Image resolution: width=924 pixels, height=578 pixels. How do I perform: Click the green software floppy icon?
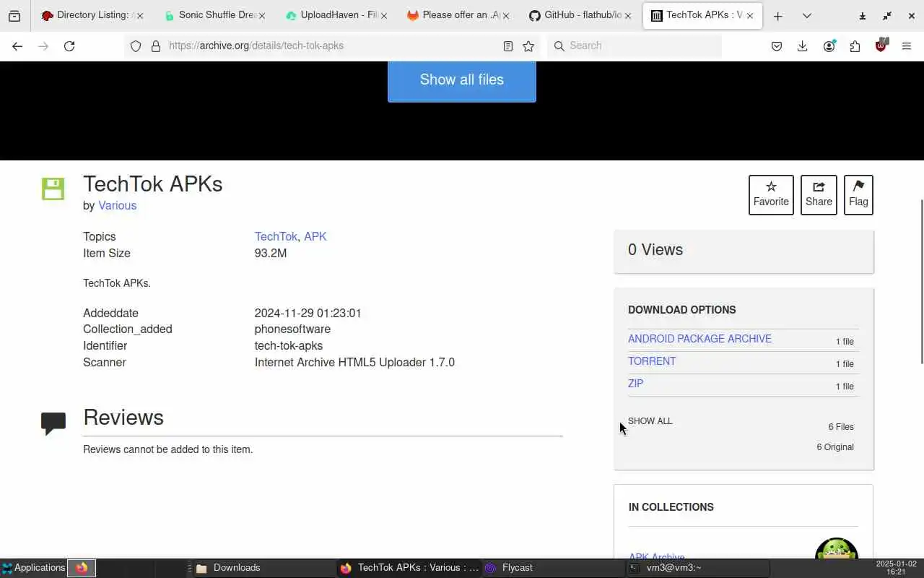[x=53, y=189]
